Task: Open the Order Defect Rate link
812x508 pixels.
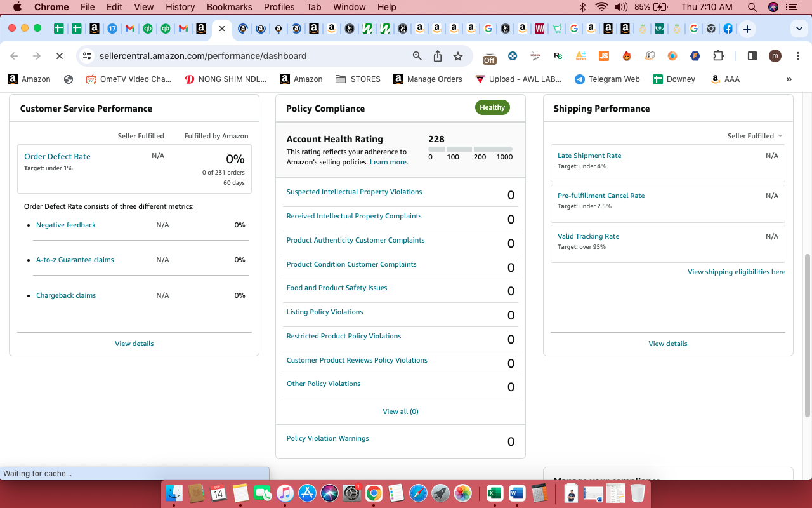Action: click(x=57, y=157)
